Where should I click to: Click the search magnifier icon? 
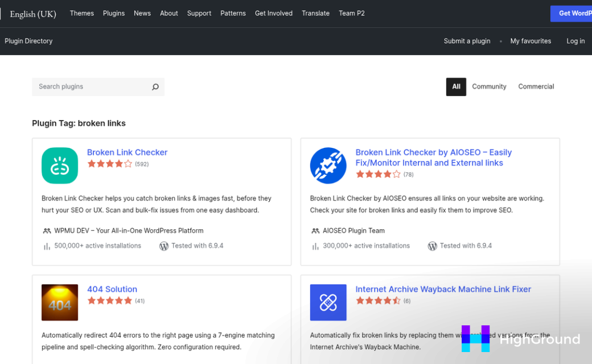[x=155, y=86]
